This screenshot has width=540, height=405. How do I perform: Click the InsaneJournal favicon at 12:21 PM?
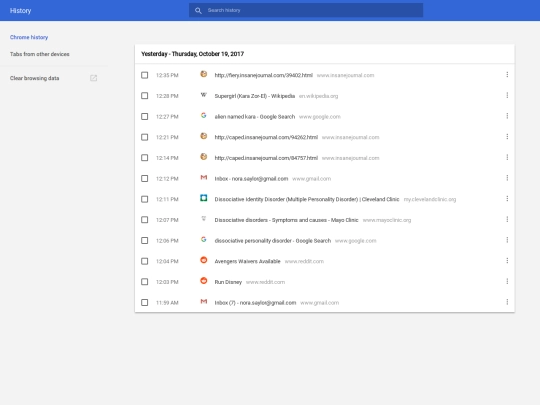(x=204, y=136)
